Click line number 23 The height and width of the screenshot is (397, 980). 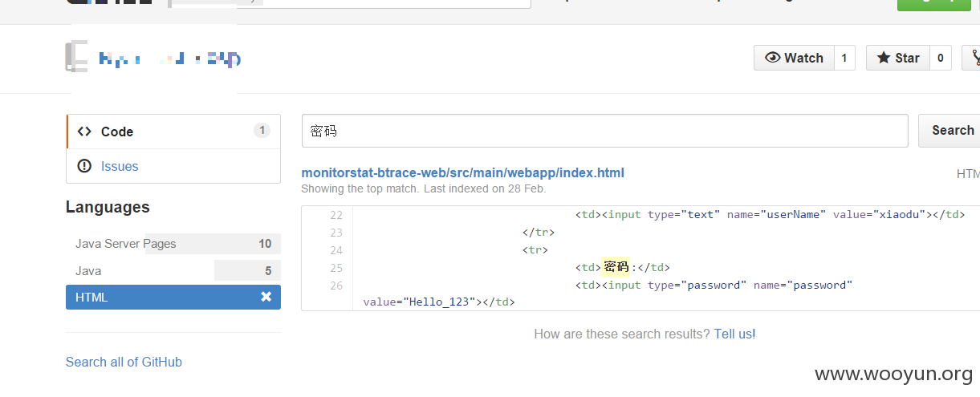335,233
